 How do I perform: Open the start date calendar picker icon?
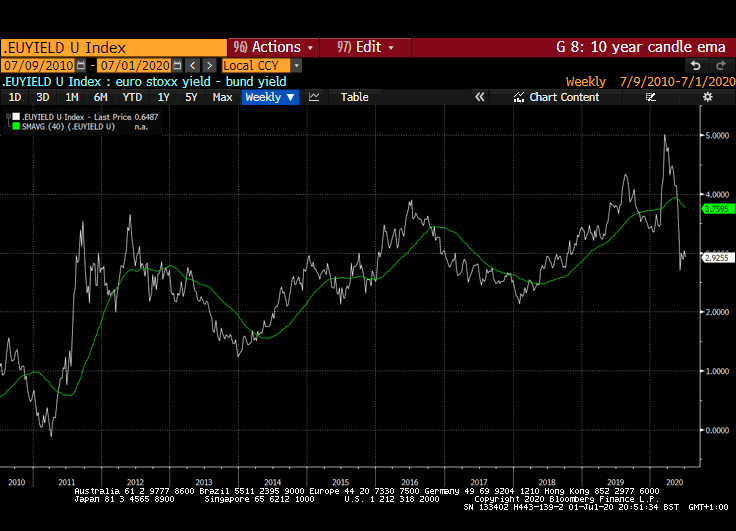[81, 65]
